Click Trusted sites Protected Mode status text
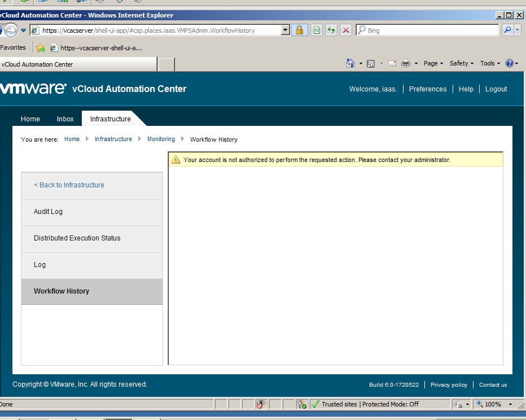The image size is (526, 420). 370,404
